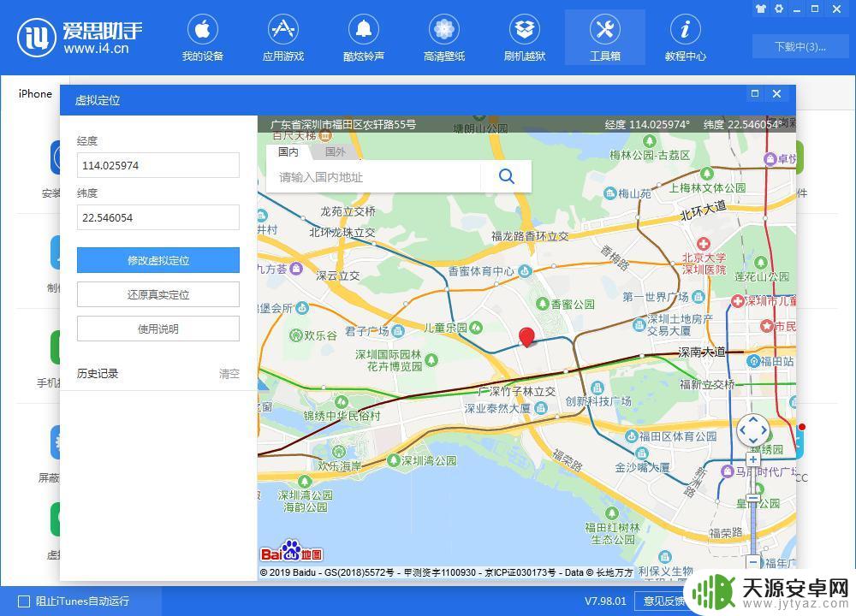Open the 应用游戏 app store section
The width and height of the screenshot is (856, 616).
[x=282, y=38]
